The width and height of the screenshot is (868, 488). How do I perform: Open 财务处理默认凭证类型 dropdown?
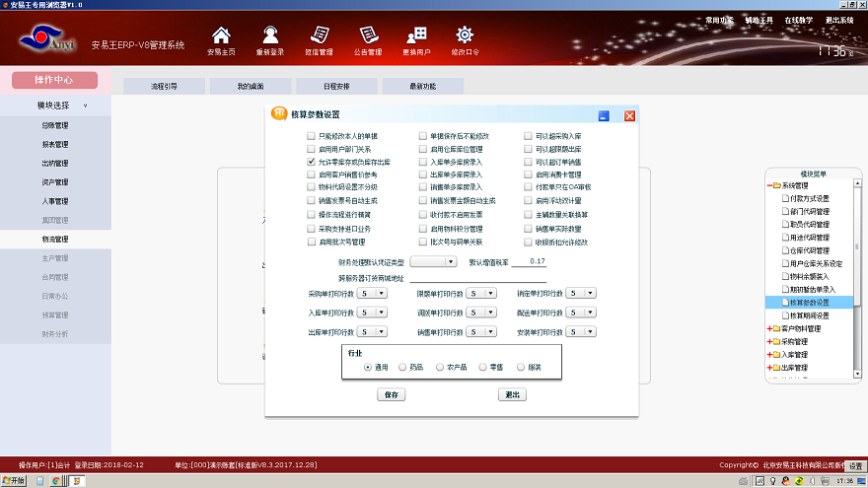tap(433, 261)
